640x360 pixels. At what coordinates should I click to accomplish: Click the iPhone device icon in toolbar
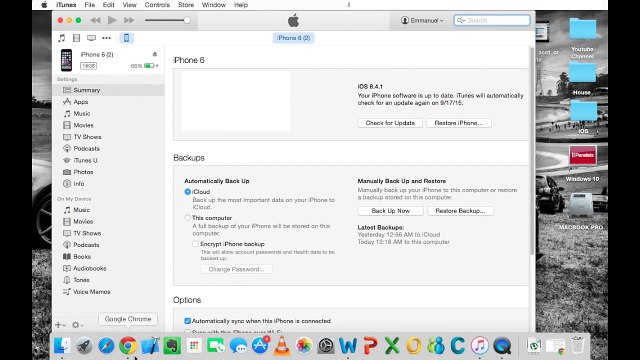pos(127,38)
